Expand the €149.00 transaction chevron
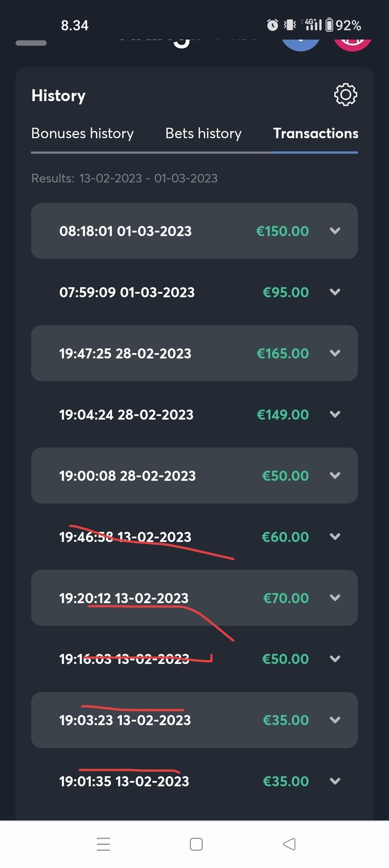Image resolution: width=389 pixels, height=868 pixels. pos(335,415)
